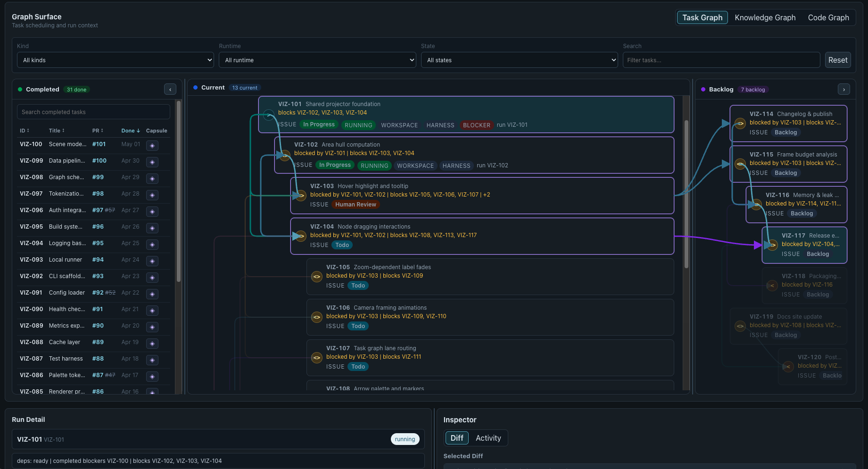Collapse the Completed panel
The height and width of the screenshot is (469, 868).
(170, 89)
